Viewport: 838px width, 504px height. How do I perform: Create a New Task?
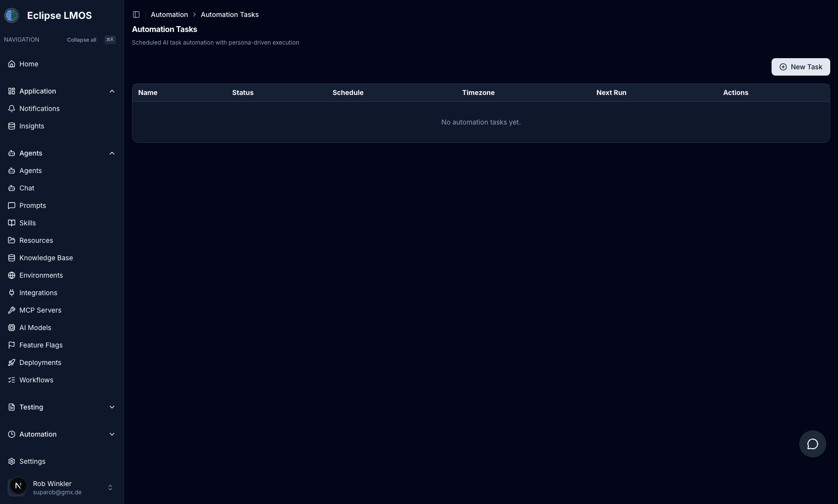click(801, 67)
